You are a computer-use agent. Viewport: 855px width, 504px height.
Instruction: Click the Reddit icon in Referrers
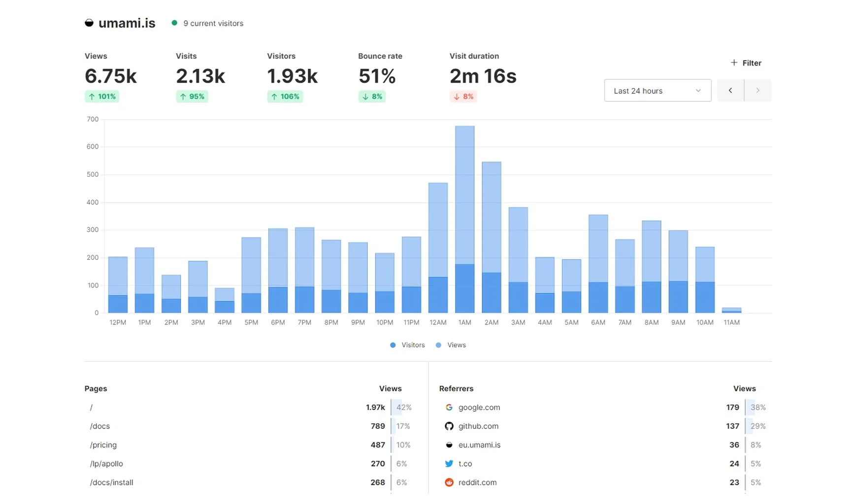[449, 482]
